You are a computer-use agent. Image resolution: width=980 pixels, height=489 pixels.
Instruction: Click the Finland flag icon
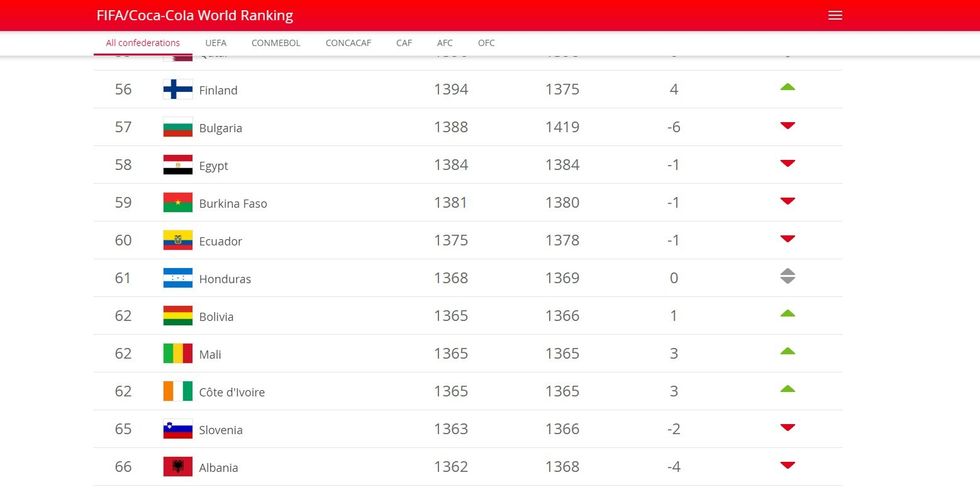pyautogui.click(x=177, y=90)
